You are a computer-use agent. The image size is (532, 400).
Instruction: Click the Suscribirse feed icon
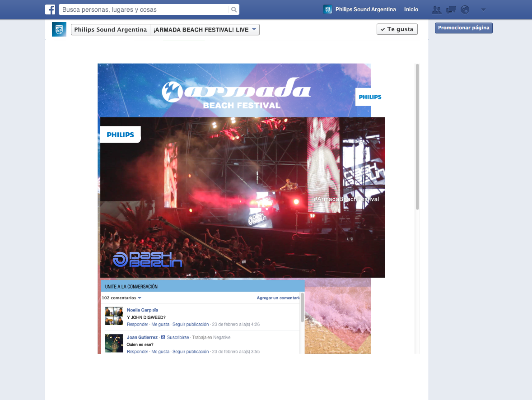coord(163,337)
